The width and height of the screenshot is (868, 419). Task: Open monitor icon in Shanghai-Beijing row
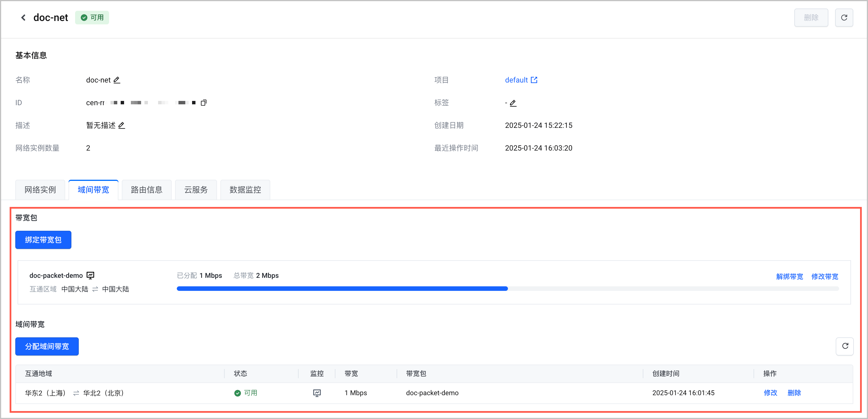(317, 393)
